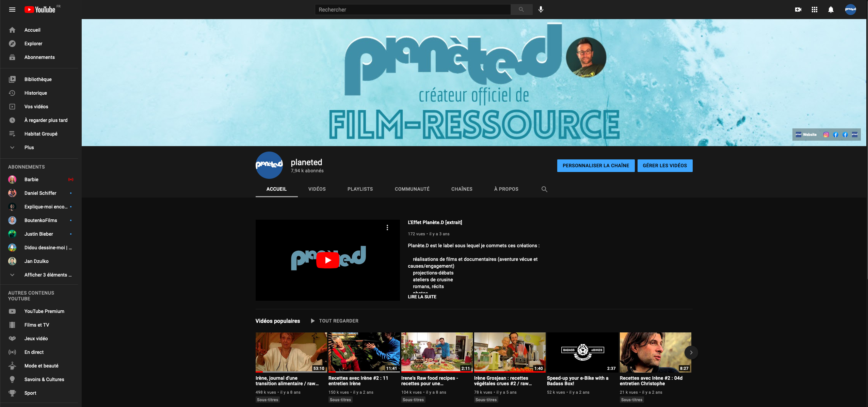The image size is (868, 407).
Task: Open Abonnements in the sidebar
Action: point(41,57)
